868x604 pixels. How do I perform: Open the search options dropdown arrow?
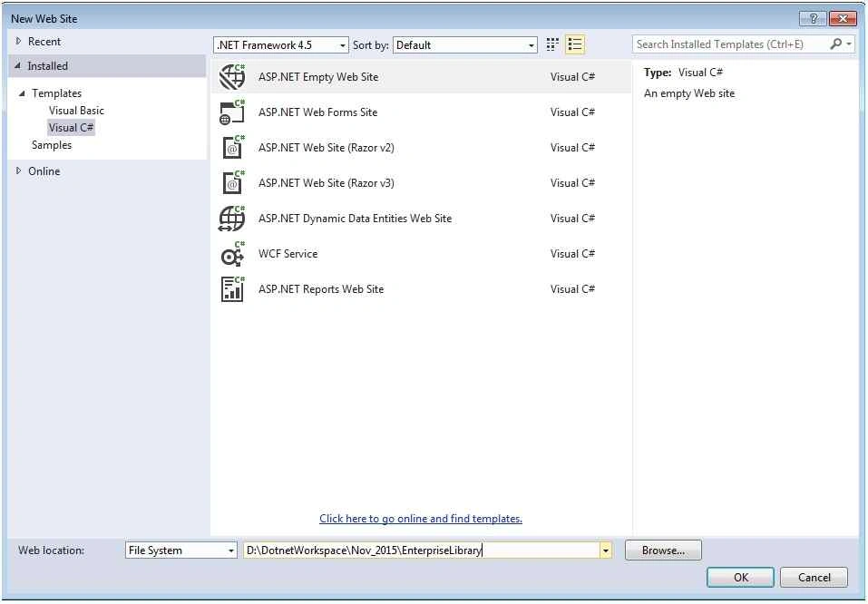[x=849, y=44]
